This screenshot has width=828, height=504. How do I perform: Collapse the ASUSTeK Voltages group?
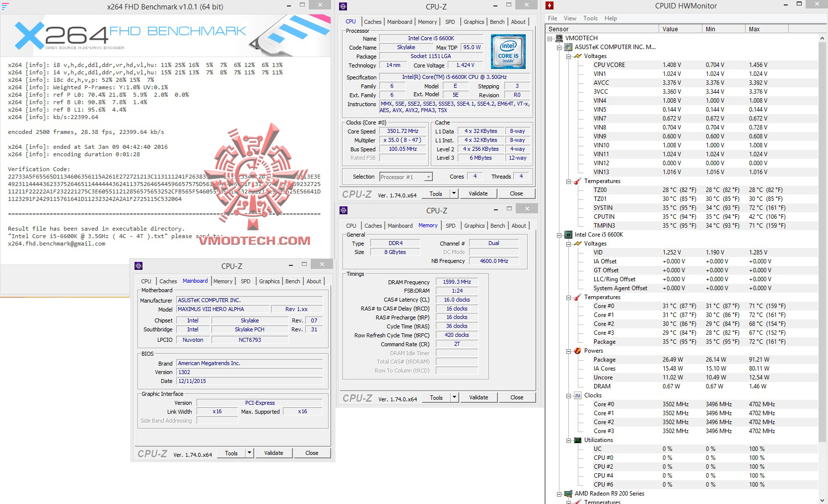[x=569, y=57]
